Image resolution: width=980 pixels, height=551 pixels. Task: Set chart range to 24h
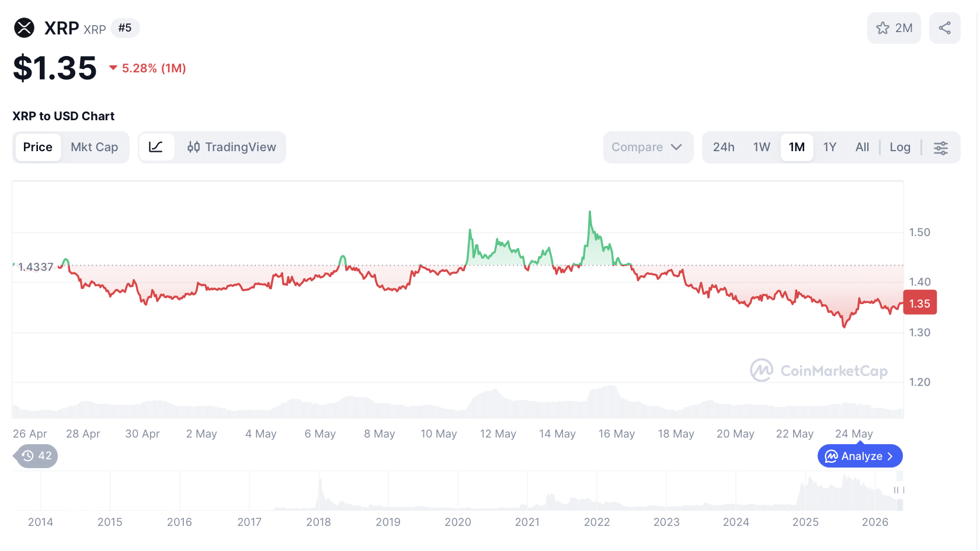coord(724,147)
